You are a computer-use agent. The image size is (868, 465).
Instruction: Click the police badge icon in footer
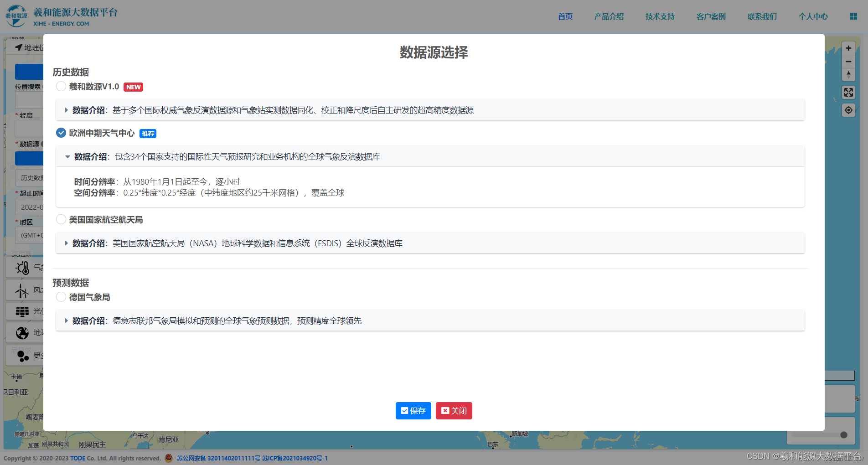[169, 458]
